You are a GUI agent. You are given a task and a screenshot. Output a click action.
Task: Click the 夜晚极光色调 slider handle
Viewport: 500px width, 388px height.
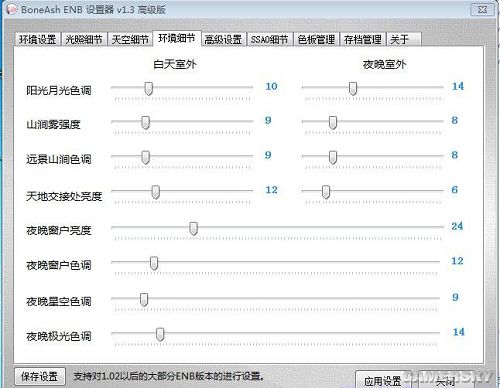tap(160, 334)
